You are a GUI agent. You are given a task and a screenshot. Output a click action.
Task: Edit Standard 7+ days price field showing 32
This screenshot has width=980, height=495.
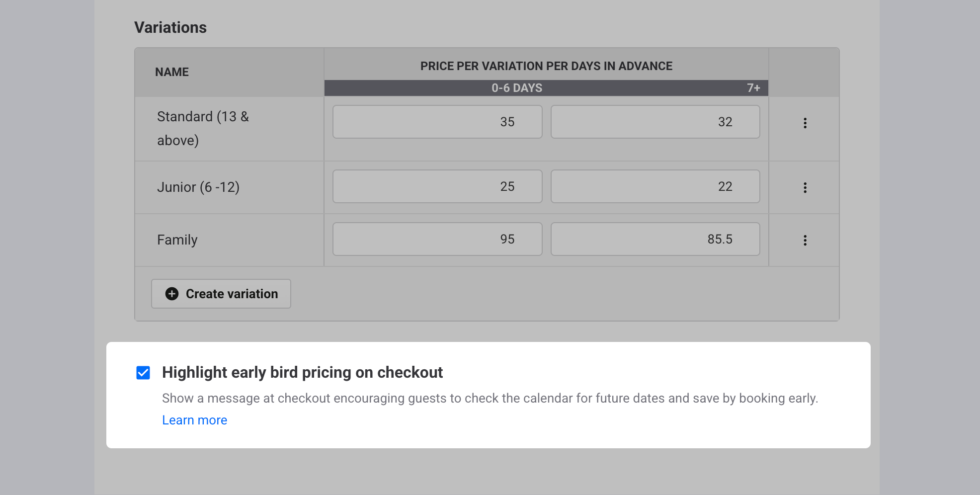[655, 122]
